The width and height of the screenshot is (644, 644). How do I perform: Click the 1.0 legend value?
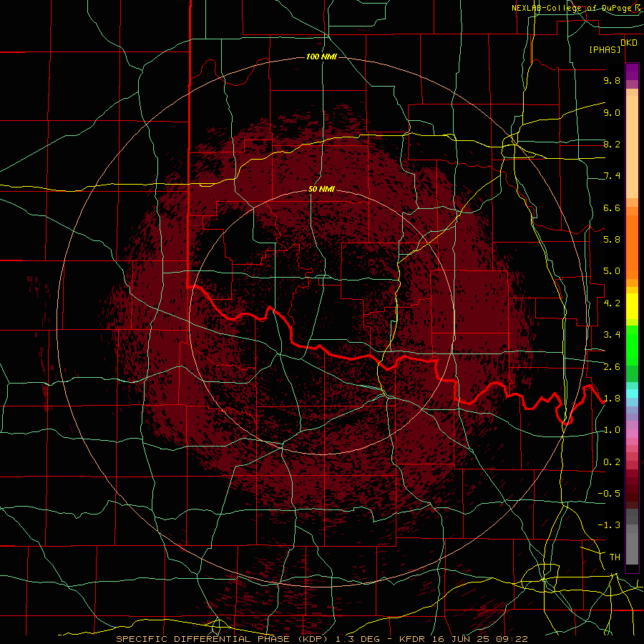pyautogui.click(x=612, y=430)
